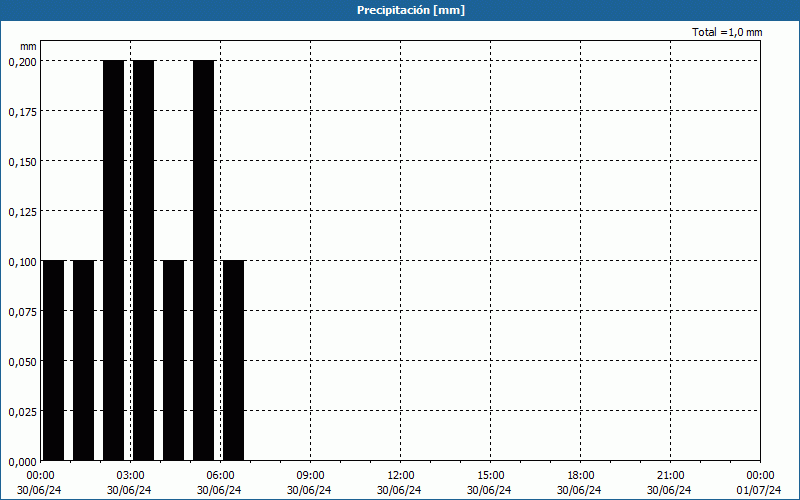Click the 0,000 y-axis value
800x500 pixels.
tap(22, 462)
